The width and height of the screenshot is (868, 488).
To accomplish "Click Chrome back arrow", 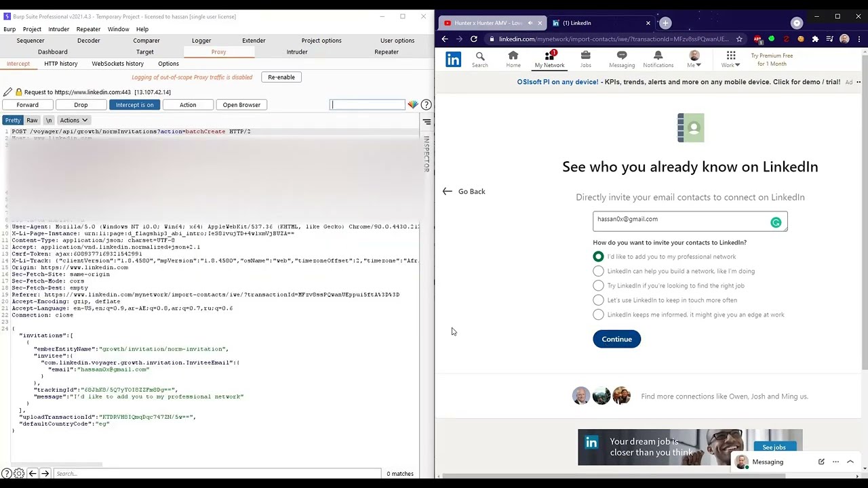I will pyautogui.click(x=445, y=39).
